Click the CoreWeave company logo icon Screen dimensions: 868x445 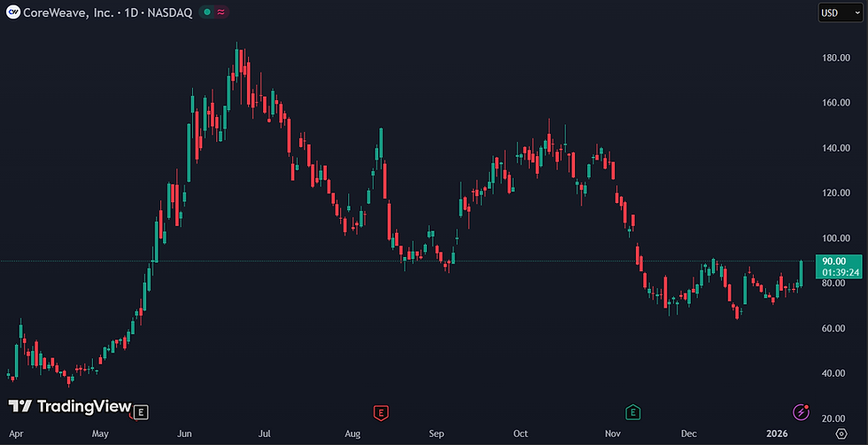point(12,12)
